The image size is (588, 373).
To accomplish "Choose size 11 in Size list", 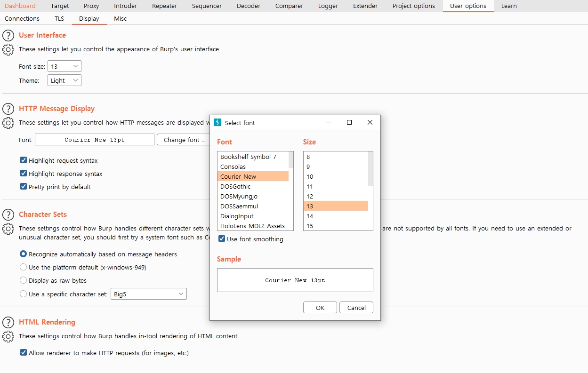I will coord(336,186).
